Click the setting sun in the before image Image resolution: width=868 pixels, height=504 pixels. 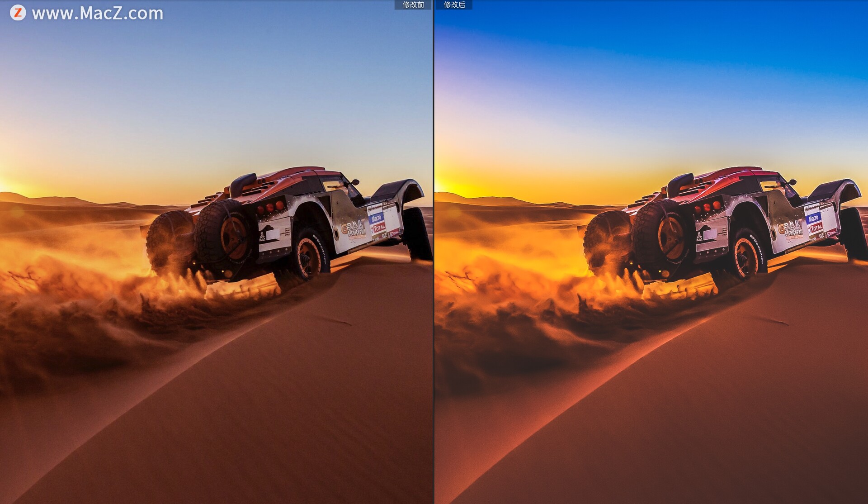pos(4,186)
